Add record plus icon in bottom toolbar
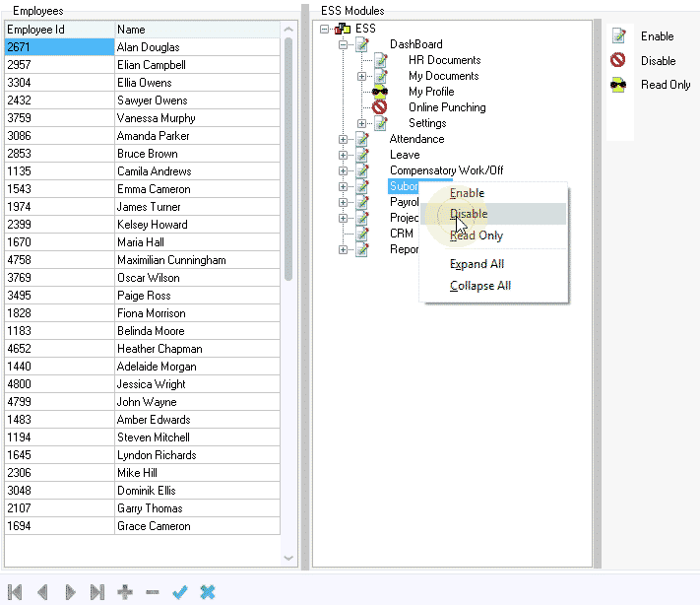Viewport: 700px width, 605px height. click(x=125, y=592)
